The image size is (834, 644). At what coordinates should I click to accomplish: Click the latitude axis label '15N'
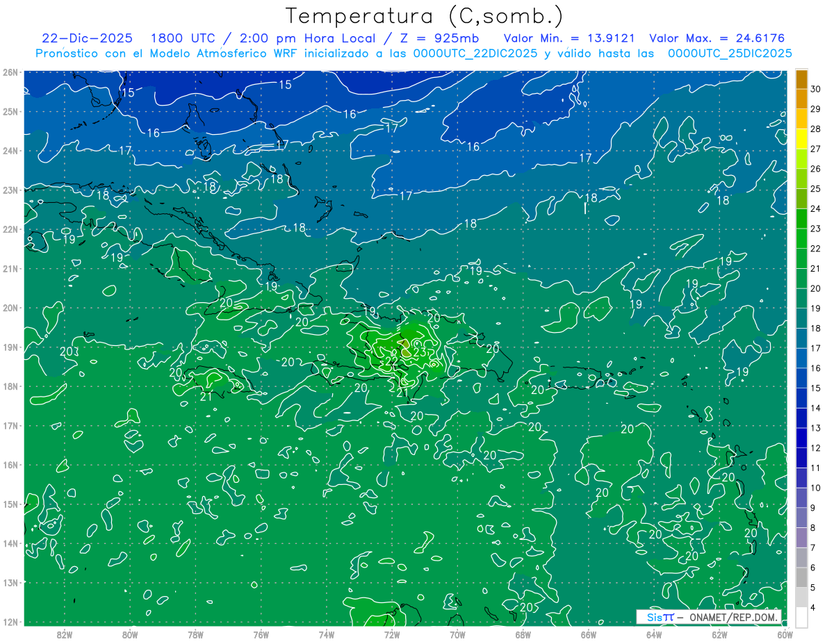pyautogui.click(x=10, y=504)
